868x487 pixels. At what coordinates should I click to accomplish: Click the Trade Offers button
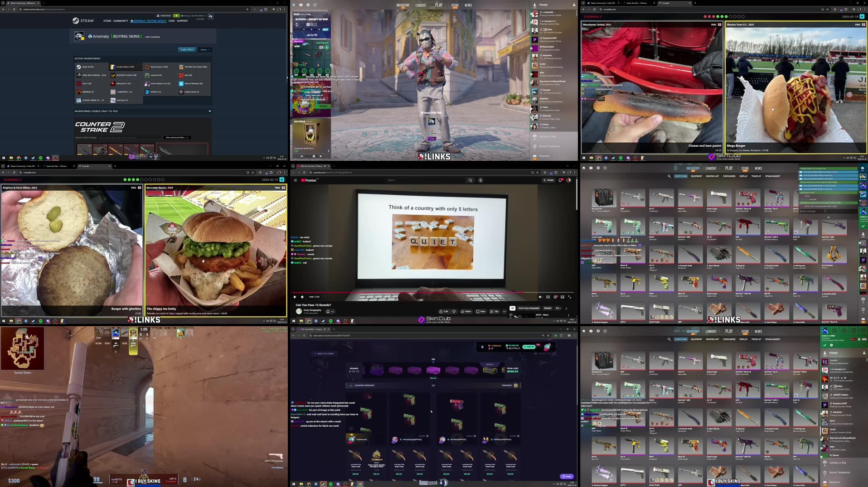(x=186, y=50)
